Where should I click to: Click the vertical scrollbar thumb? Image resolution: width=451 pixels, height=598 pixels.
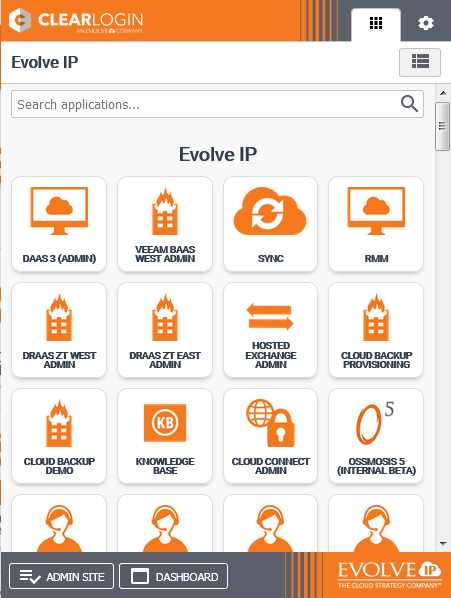click(x=443, y=126)
